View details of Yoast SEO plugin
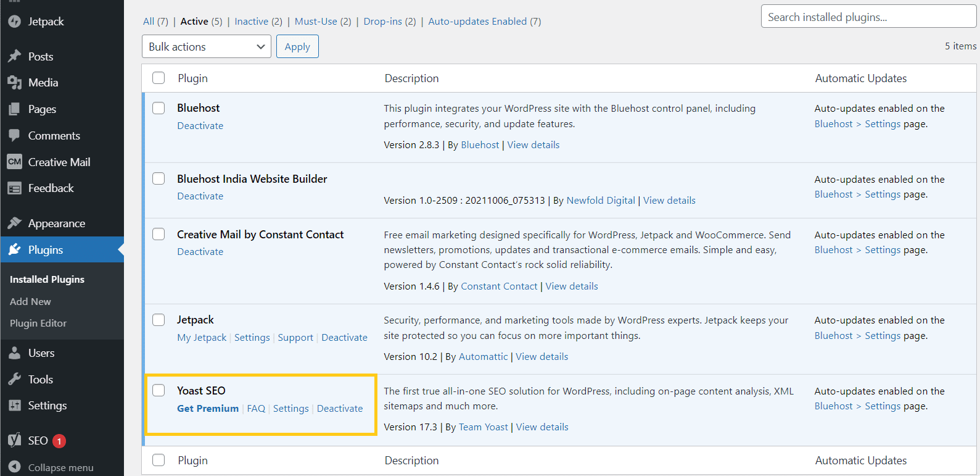Image resolution: width=980 pixels, height=476 pixels. [x=542, y=427]
